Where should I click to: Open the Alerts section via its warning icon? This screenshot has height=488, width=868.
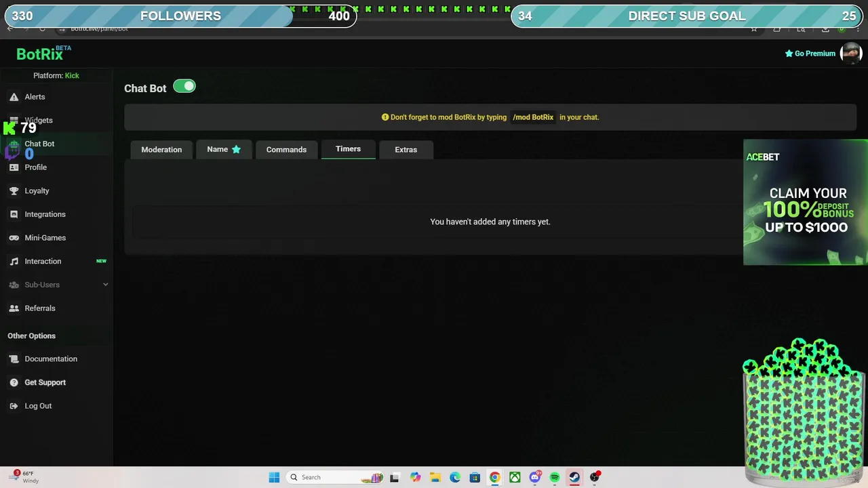(x=14, y=97)
